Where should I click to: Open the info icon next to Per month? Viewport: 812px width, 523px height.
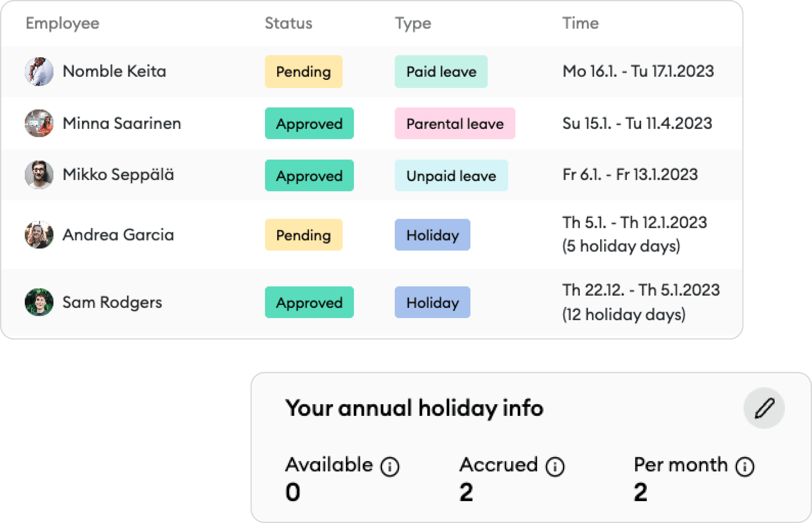pos(745,467)
